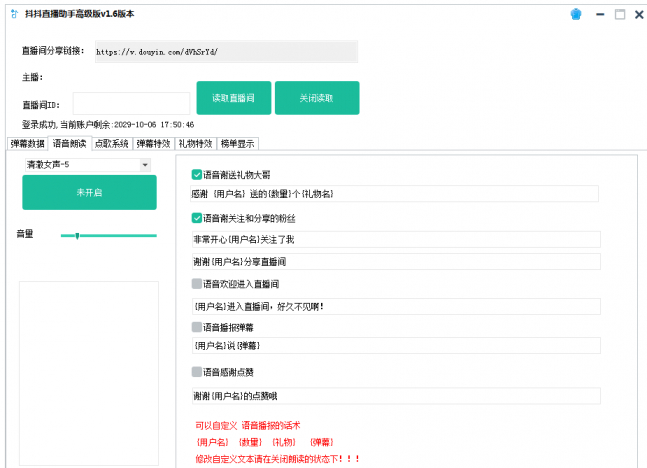
Task: Click the 关闭读取 button
Action: click(317, 98)
